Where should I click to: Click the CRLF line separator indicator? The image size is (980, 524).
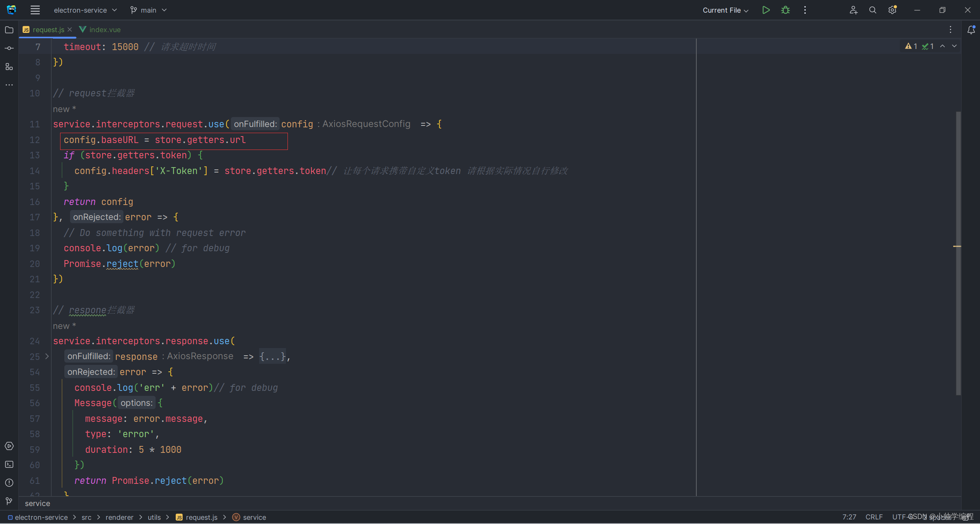click(874, 517)
